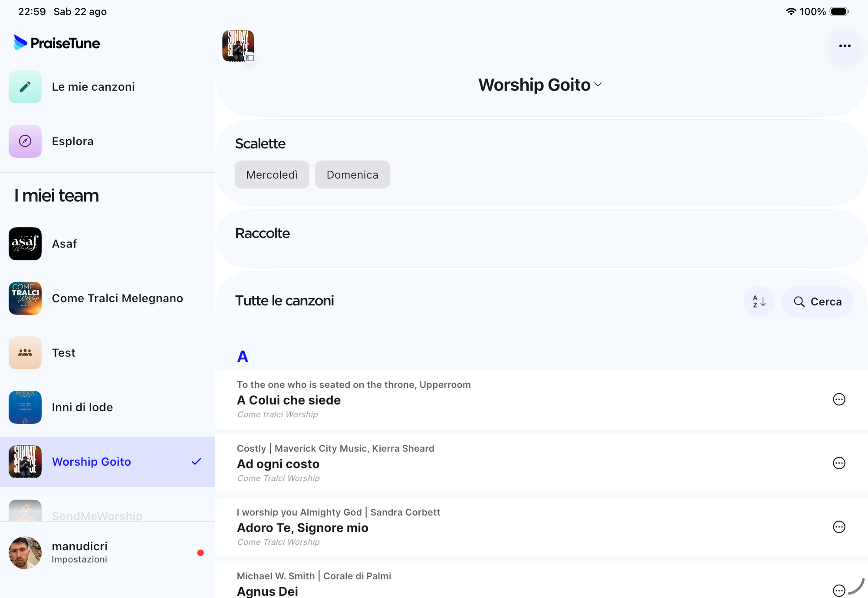
Task: Click the Wi-Fi status icon
Action: (x=791, y=12)
